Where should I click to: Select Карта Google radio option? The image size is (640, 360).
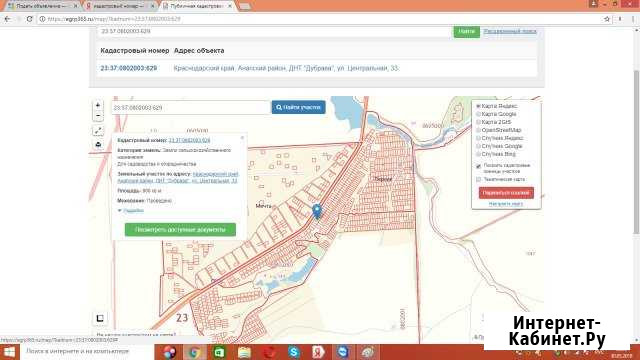tap(478, 114)
